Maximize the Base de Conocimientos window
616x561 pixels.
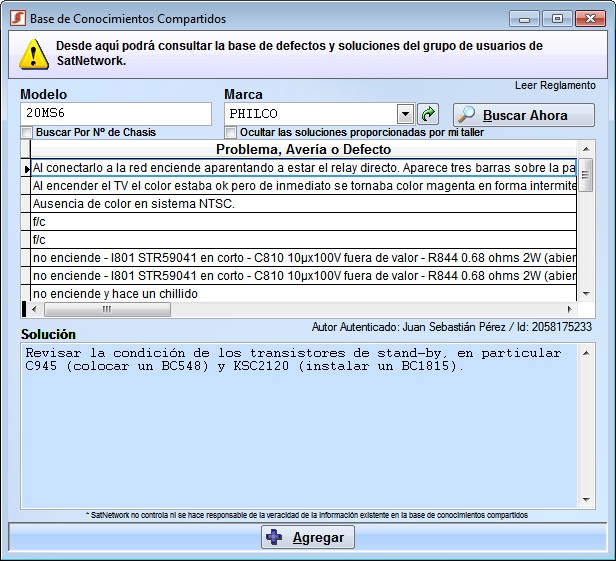[557, 18]
